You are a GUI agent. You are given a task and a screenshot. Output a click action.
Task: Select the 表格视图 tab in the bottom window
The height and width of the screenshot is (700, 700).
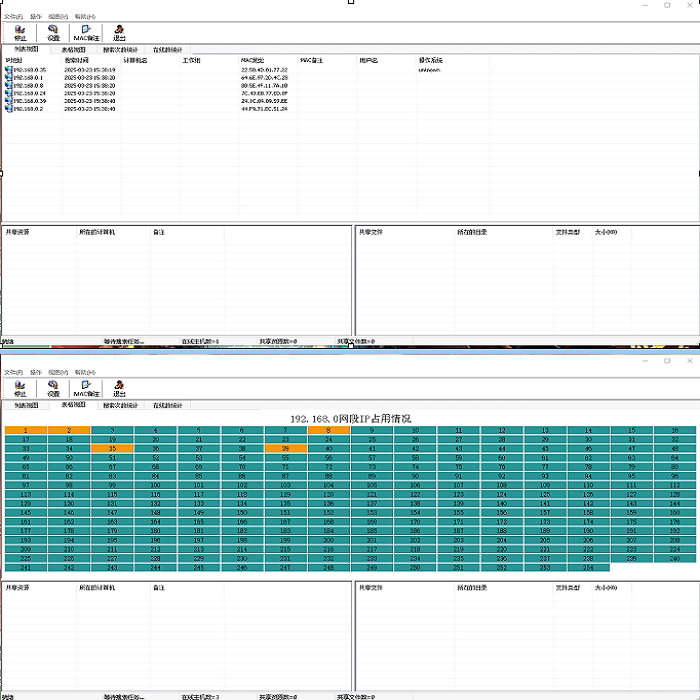[x=73, y=404]
